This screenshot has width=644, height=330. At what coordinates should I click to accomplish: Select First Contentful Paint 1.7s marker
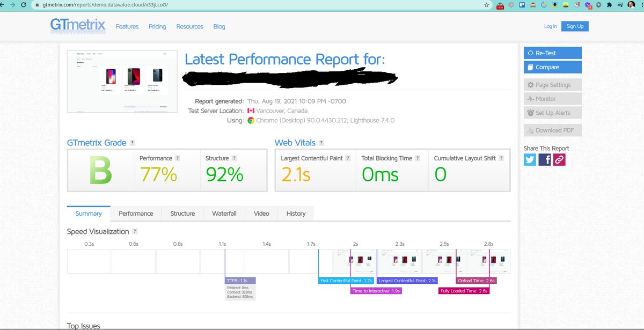click(x=346, y=281)
